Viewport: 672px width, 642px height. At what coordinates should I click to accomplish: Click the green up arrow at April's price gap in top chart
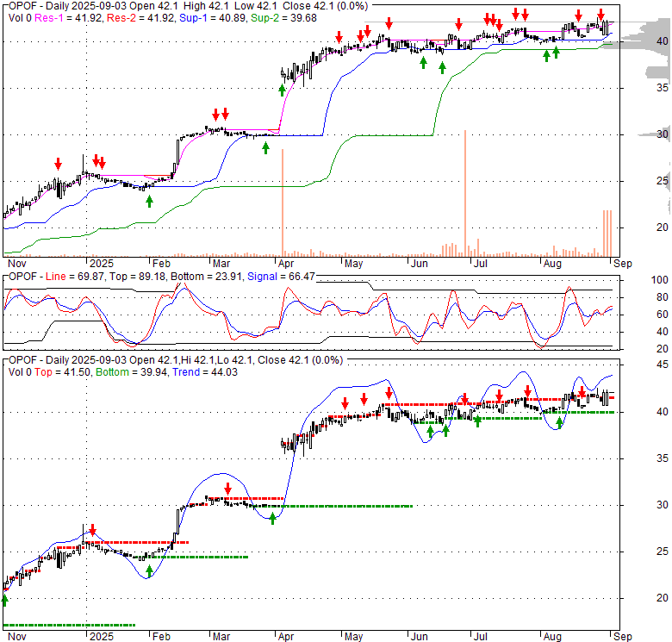[x=282, y=89]
